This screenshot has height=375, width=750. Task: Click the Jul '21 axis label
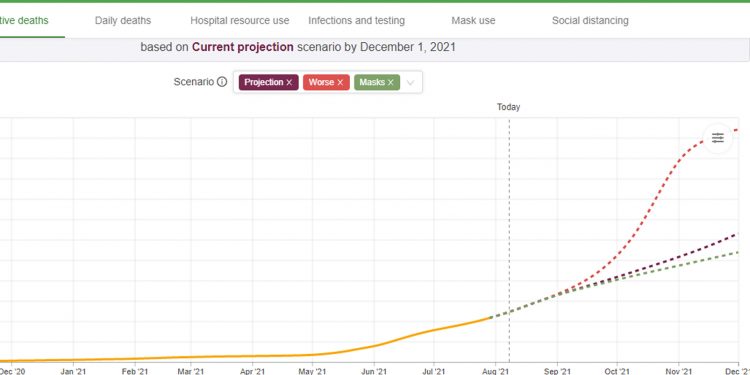[434, 371]
